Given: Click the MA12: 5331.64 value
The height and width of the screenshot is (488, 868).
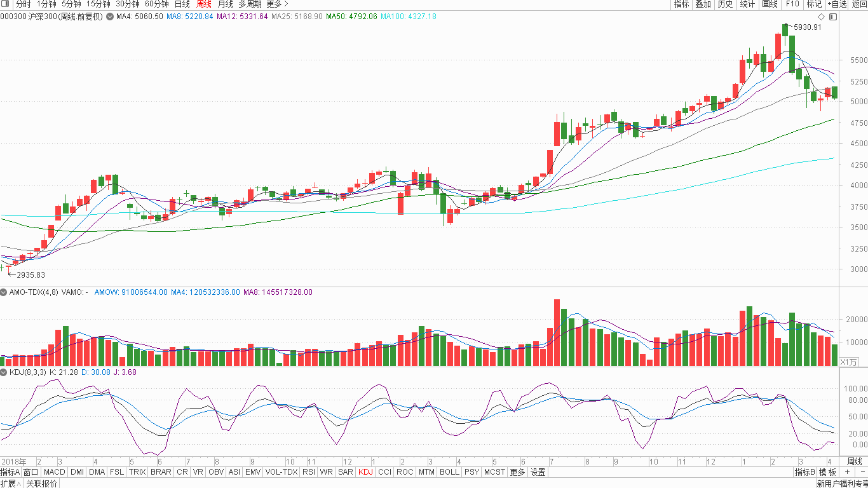Looking at the screenshot, I should click(x=242, y=17).
